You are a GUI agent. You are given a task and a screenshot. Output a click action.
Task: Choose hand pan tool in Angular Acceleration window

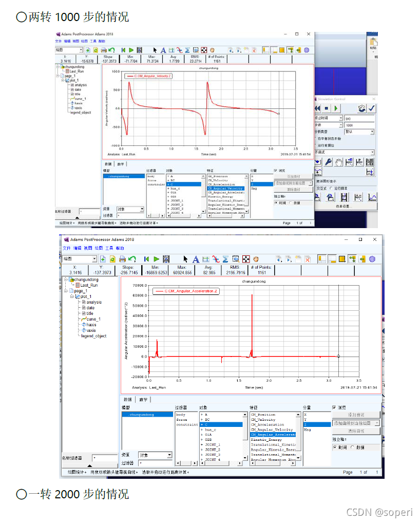[256, 259]
